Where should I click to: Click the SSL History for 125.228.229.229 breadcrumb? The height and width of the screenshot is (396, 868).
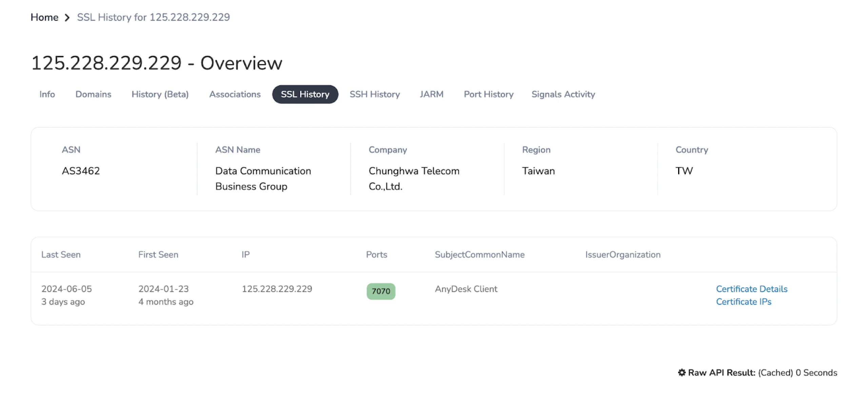click(x=153, y=17)
